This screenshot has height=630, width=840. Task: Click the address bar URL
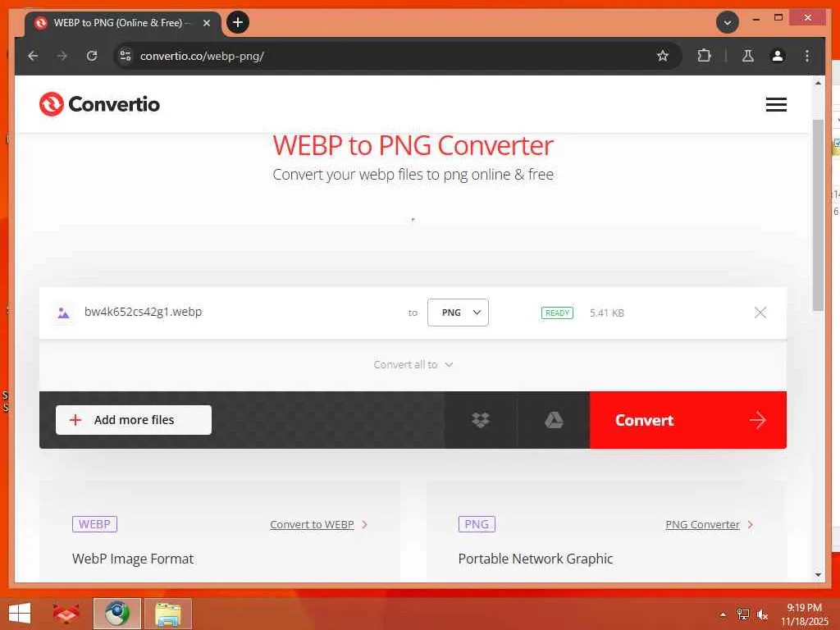tap(202, 56)
